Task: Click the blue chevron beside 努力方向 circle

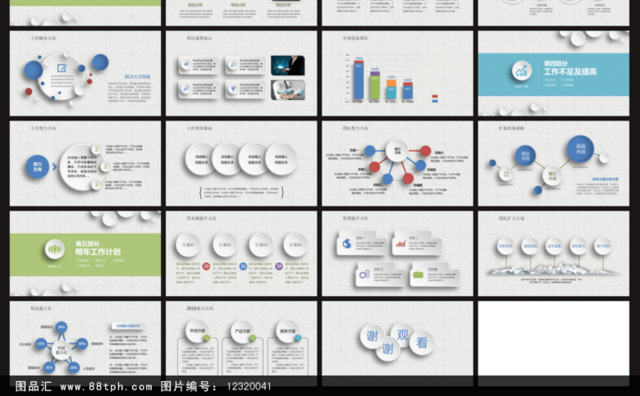Action: pos(54,167)
